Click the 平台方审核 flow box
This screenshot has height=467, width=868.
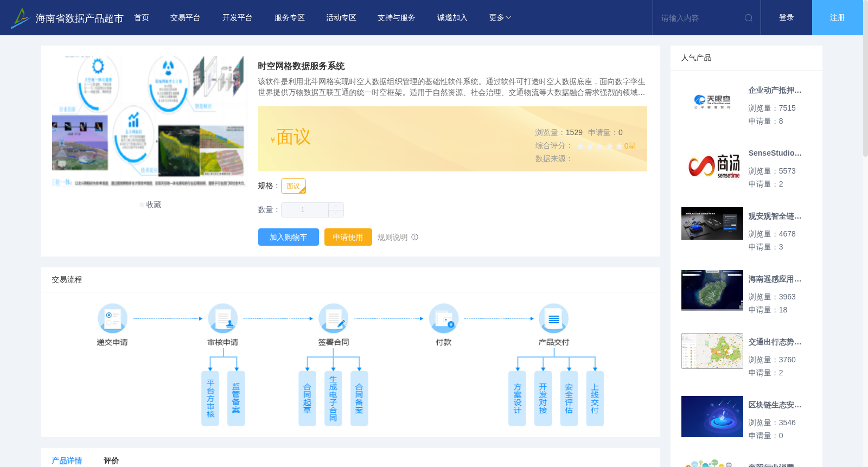(x=210, y=399)
